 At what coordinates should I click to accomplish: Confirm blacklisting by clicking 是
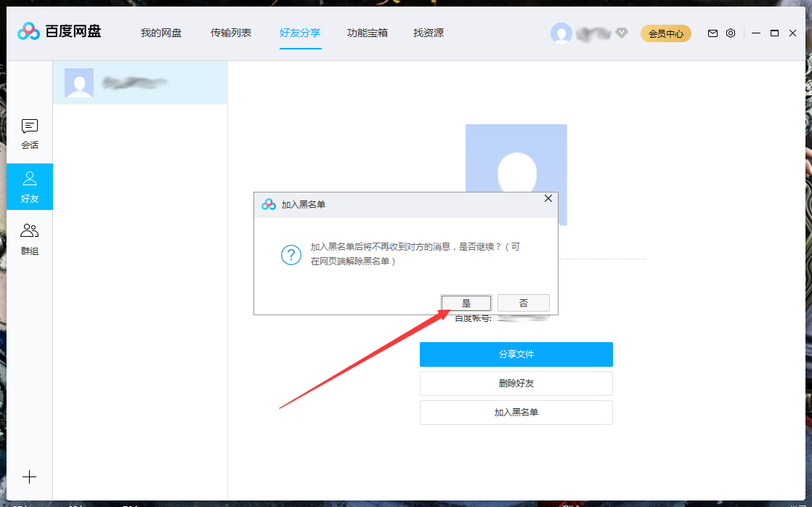point(466,302)
